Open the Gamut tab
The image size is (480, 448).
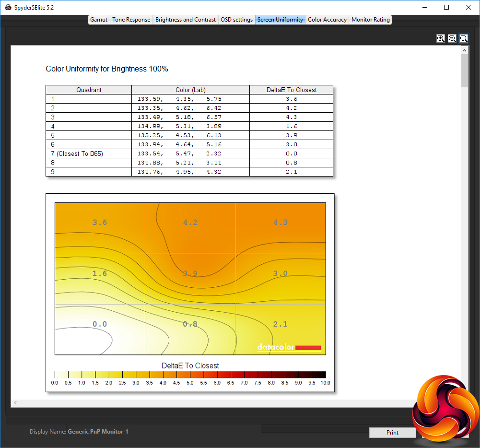[x=99, y=20]
